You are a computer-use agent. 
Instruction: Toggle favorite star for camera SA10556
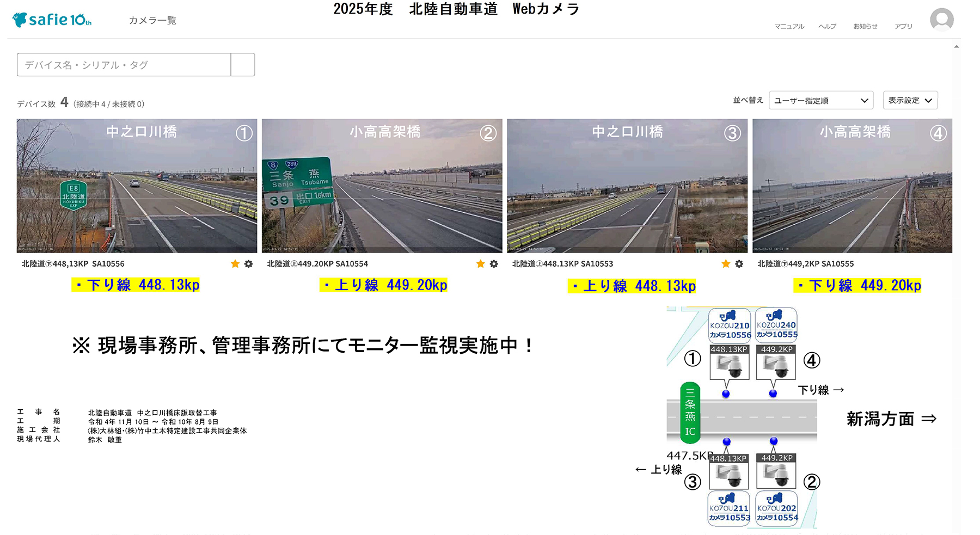235,264
